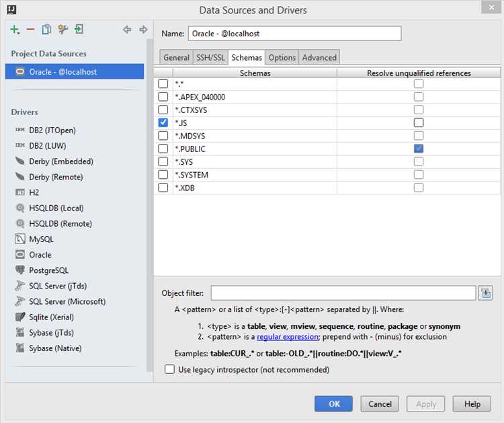Viewport: 504px width, 423px height.
Task: Toggle resolve unqualified references for *.PUBLIC
Action: coord(419,149)
